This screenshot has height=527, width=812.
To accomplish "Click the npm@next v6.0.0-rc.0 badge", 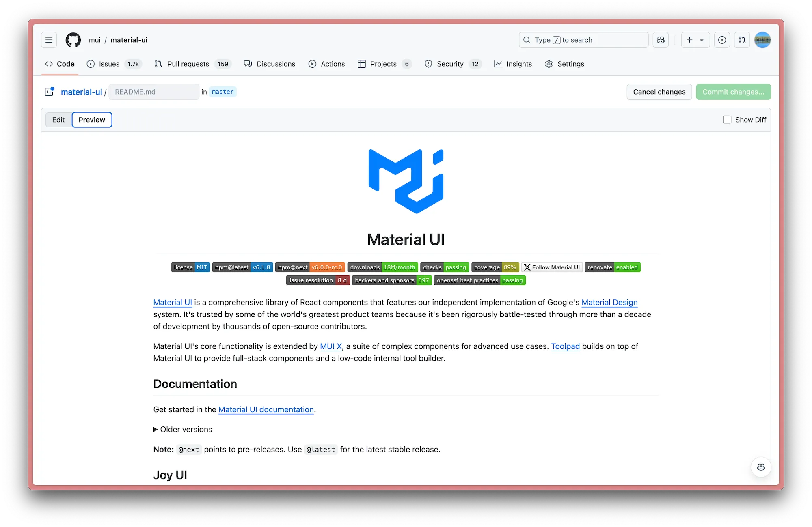I will [310, 267].
